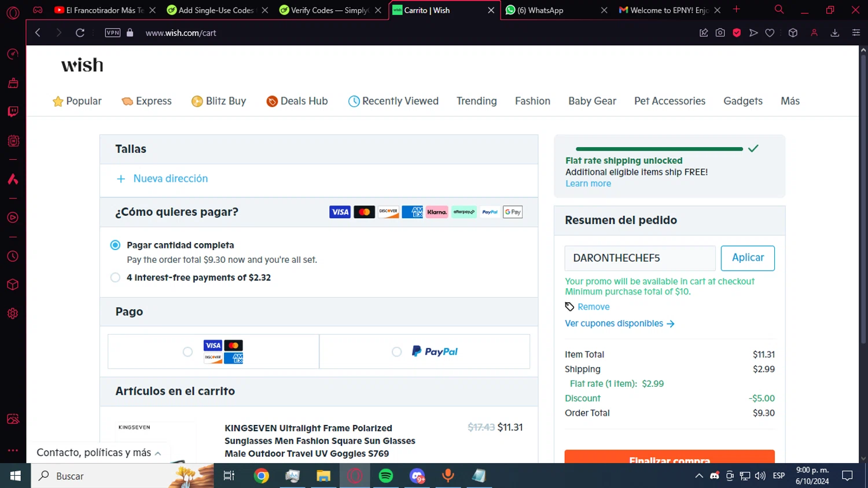Remove the applied promo code
The width and height of the screenshot is (868, 488).
pyautogui.click(x=593, y=307)
